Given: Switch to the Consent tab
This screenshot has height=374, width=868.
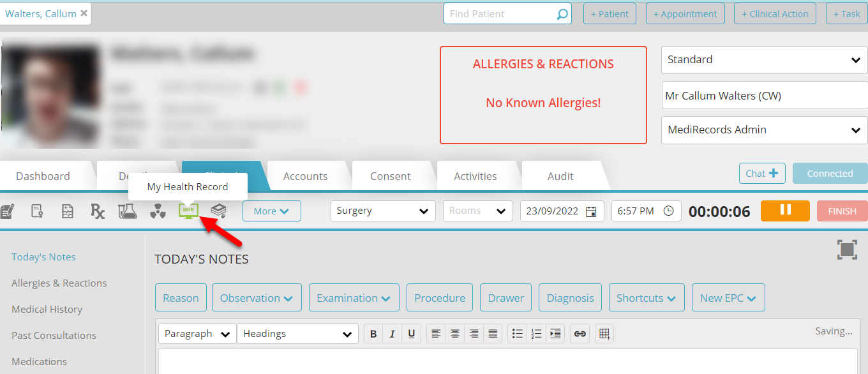Looking at the screenshot, I should (x=391, y=176).
